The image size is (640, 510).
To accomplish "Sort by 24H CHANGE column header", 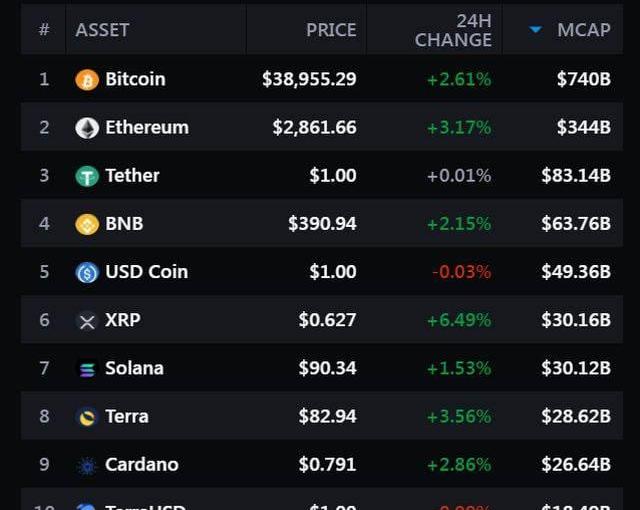I will [x=453, y=30].
